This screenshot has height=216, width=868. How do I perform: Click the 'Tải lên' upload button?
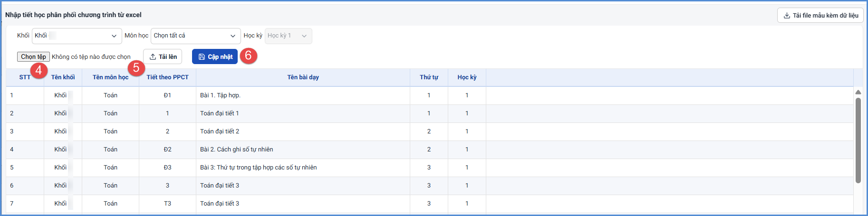(x=163, y=56)
